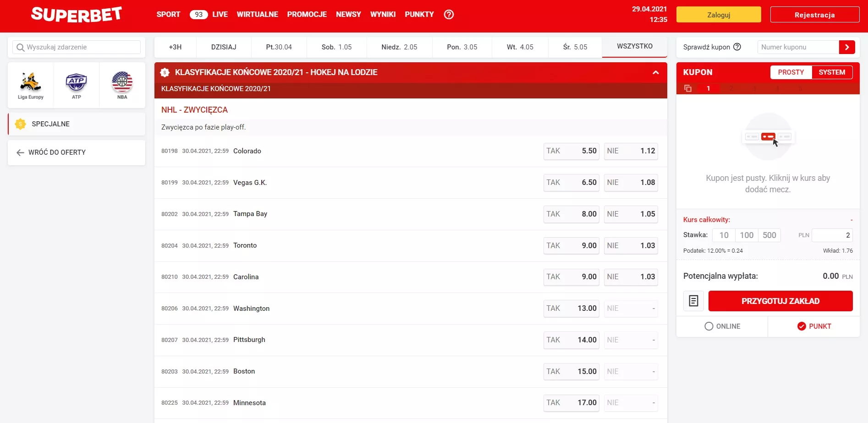Open the LIVE section with 93 events
The width and height of the screenshot is (868, 423).
(x=209, y=15)
